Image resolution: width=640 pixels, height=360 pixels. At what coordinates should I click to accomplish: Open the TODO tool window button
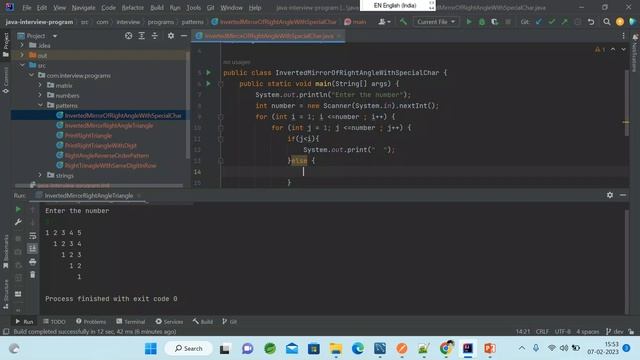click(54, 322)
